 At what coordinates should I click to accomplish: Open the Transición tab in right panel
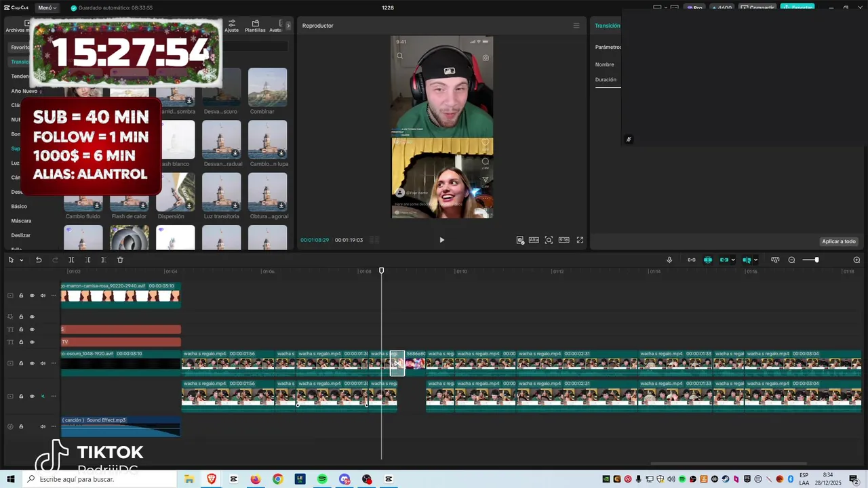(608, 26)
